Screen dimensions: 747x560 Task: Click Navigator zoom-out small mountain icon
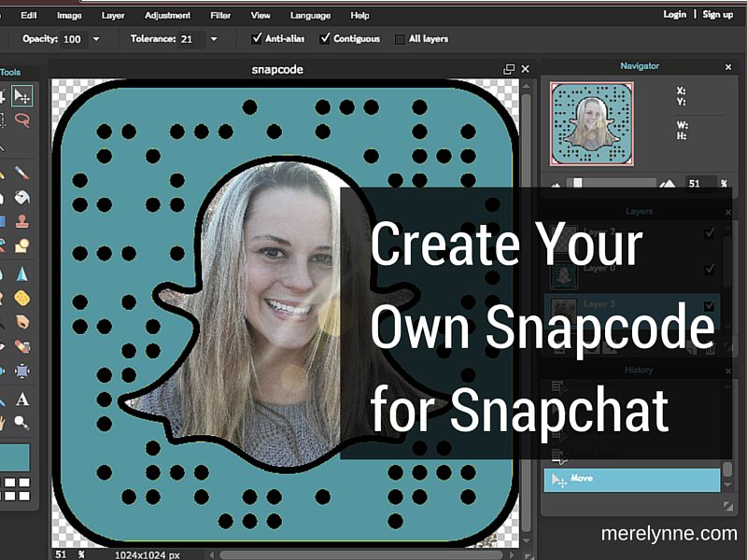556,185
